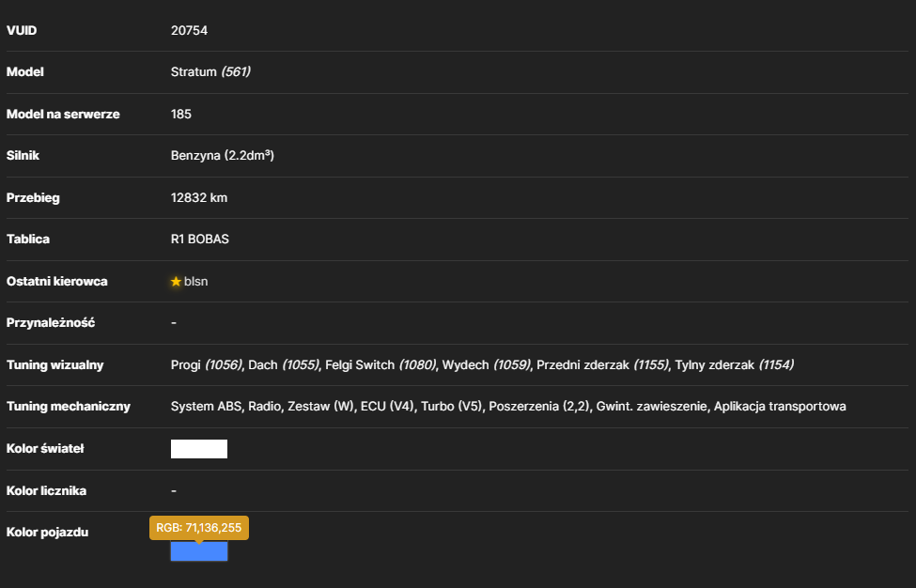
Task: Click the Progi (1056) tuning entry
Action: click(207, 365)
